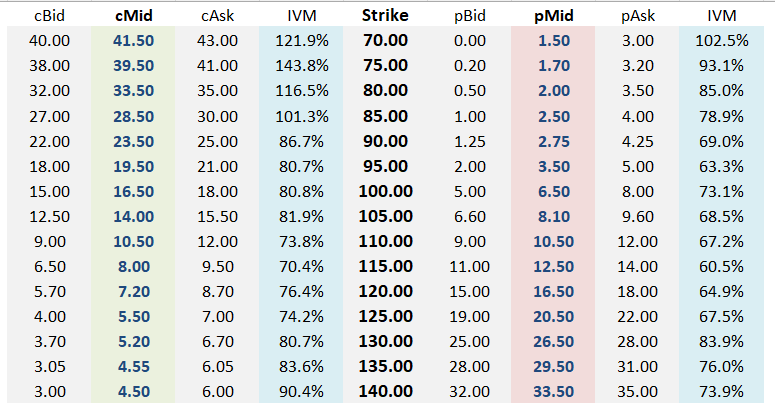This screenshot has width=775, height=408.
Task: Click cAsk value 15.50
Action: coord(217,217)
